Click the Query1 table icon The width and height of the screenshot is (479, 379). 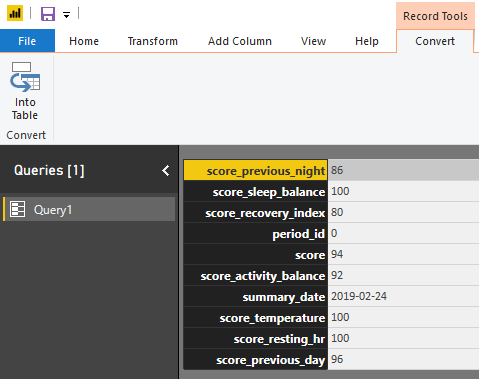pos(17,209)
